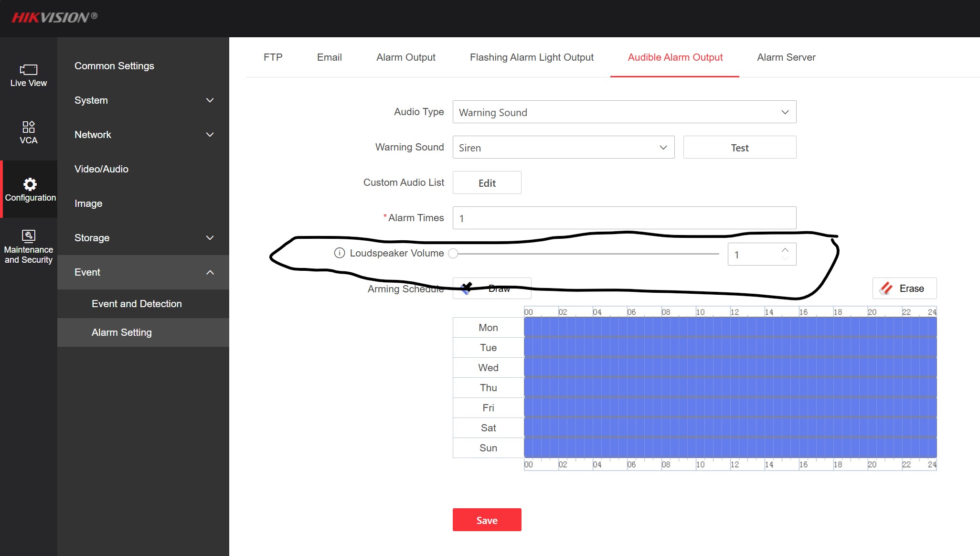
Task: Click the Loudspeaker Volume info icon
Action: point(340,253)
